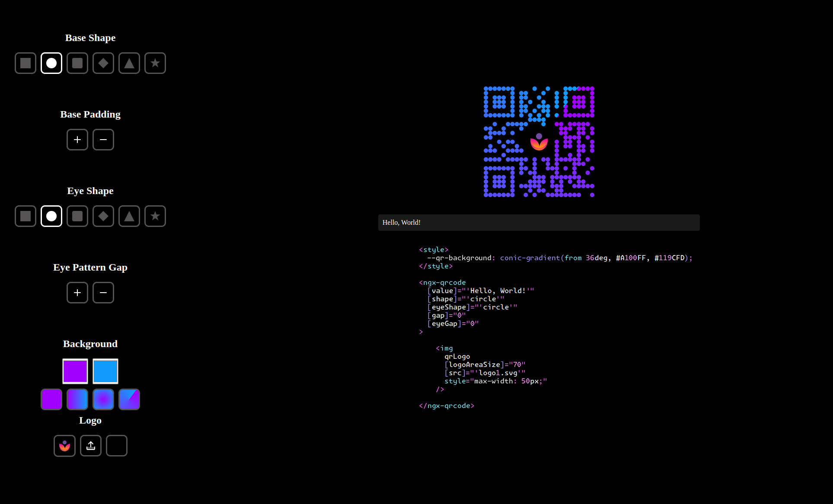The width and height of the screenshot is (833, 504).
Task: Pick the diamond Eye Shape
Action: 103,216
